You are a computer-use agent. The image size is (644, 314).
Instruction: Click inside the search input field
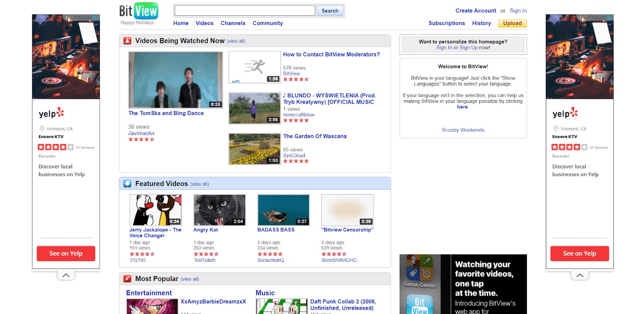tap(245, 11)
